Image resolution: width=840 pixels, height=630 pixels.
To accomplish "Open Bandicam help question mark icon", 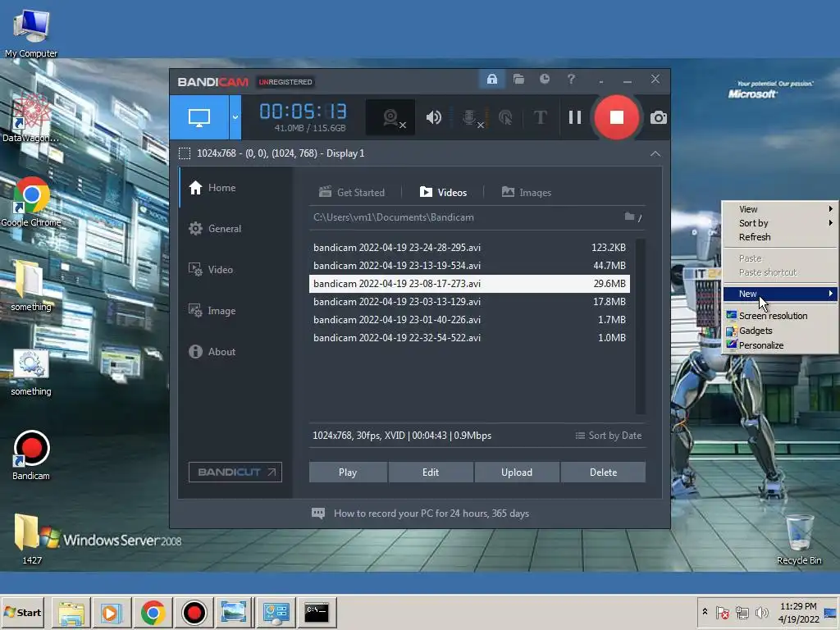I will [x=571, y=80].
